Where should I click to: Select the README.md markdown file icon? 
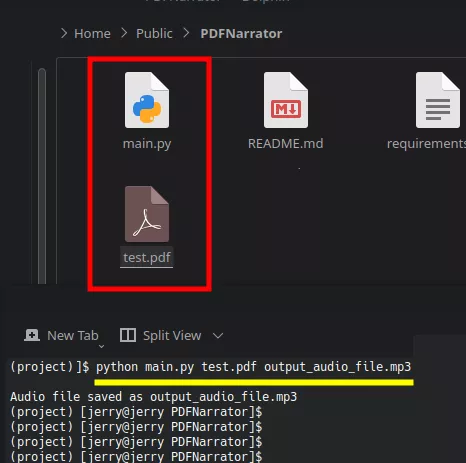pyautogui.click(x=286, y=100)
